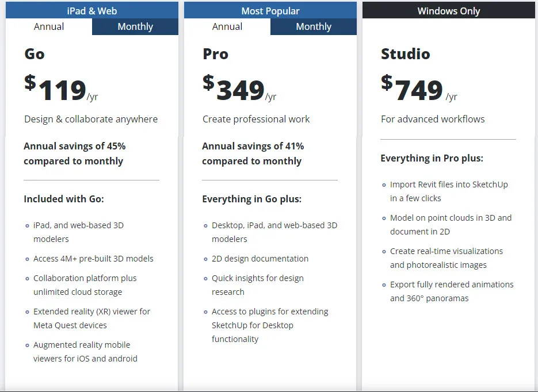
Task: Click the Extended reality viewer feature bullet
Action: click(x=92, y=318)
